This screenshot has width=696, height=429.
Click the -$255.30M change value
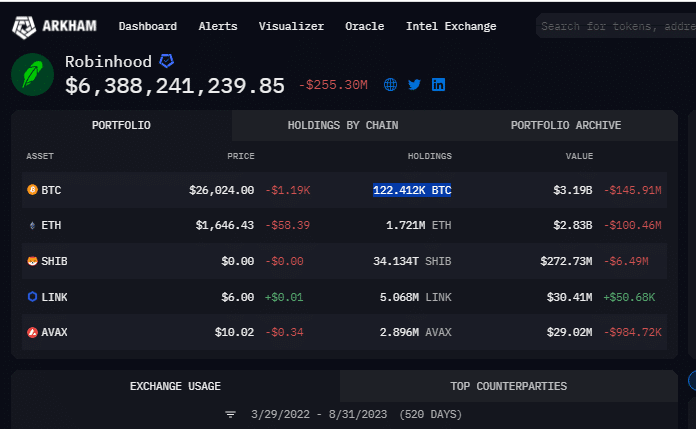point(333,85)
